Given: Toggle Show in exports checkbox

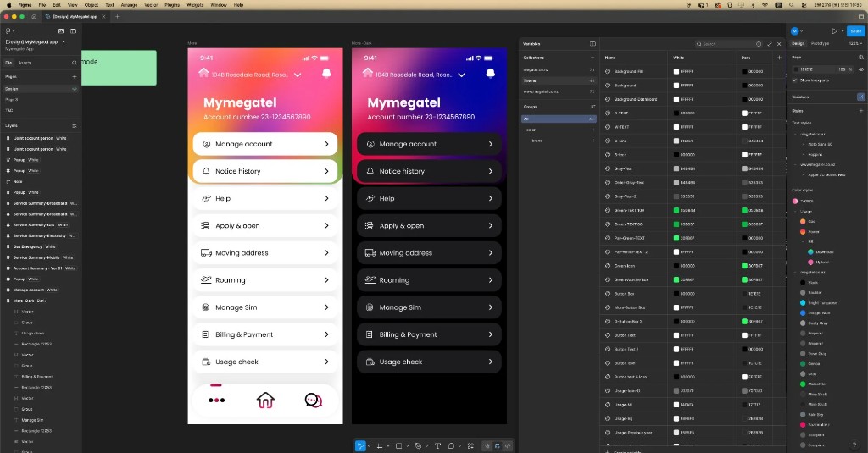Looking at the screenshot, I should (795, 80).
